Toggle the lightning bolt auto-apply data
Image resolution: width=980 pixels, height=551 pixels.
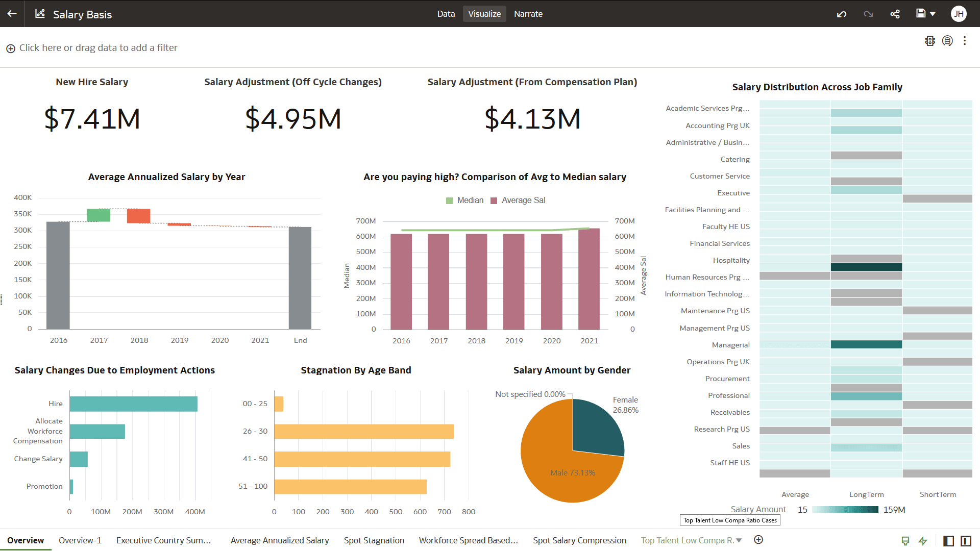click(923, 541)
